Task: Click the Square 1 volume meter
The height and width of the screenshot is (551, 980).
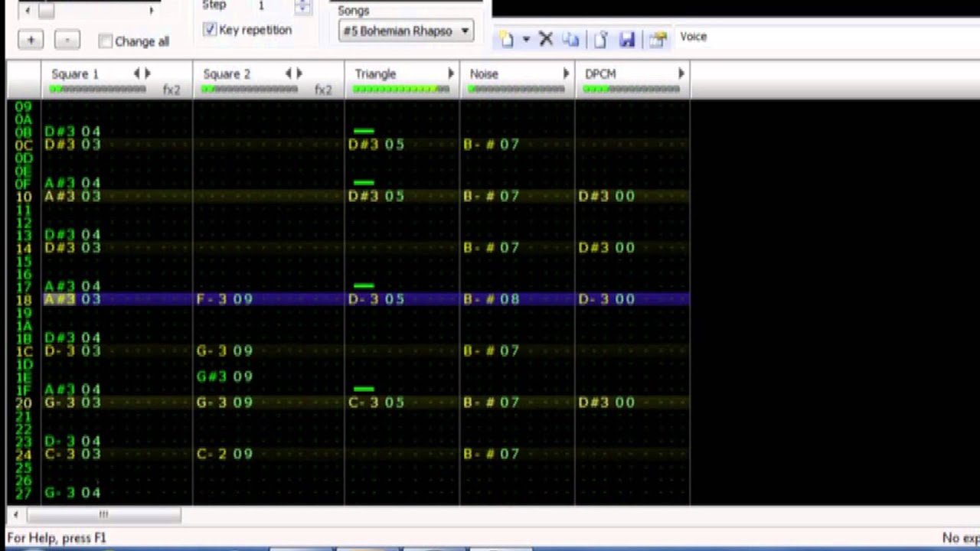Action: click(x=97, y=89)
